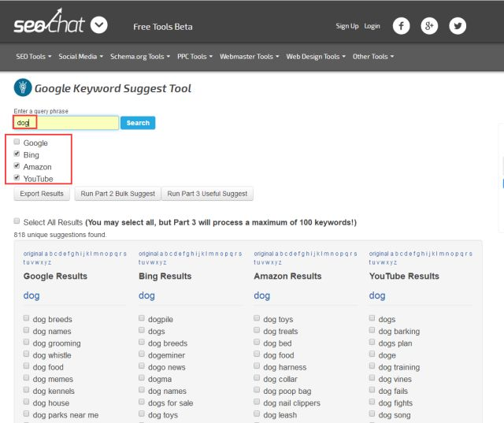This screenshot has width=504, height=423.
Task: Run Part 3 Useful Suggest
Action: pos(207,194)
